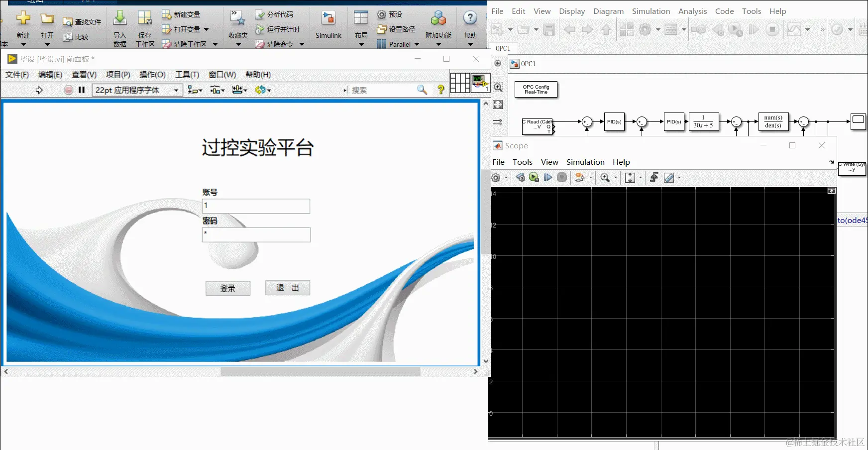This screenshot has width=868, height=450.
Task: Click the Scope Run simulation play button
Action: pyautogui.click(x=534, y=178)
